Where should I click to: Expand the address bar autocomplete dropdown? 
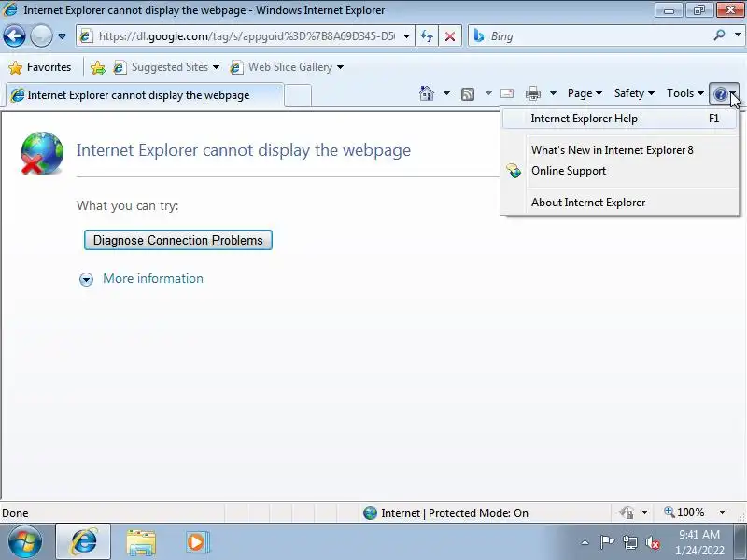tap(406, 36)
